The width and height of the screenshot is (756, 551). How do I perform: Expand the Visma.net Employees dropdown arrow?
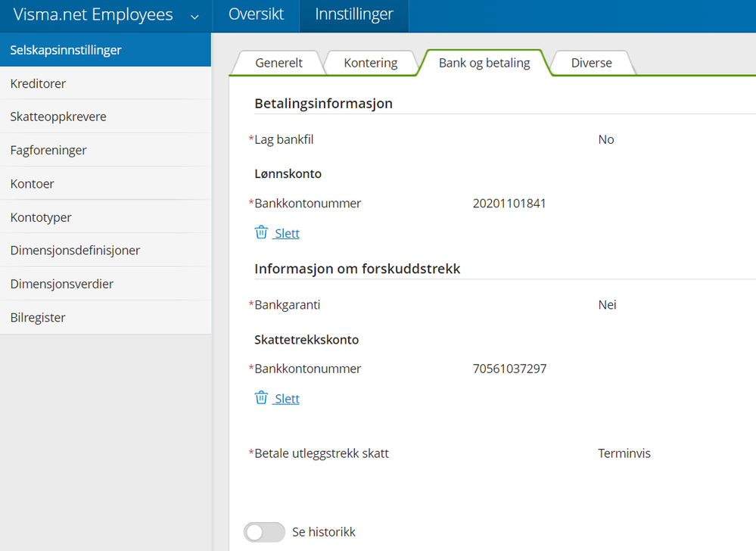[x=195, y=16]
